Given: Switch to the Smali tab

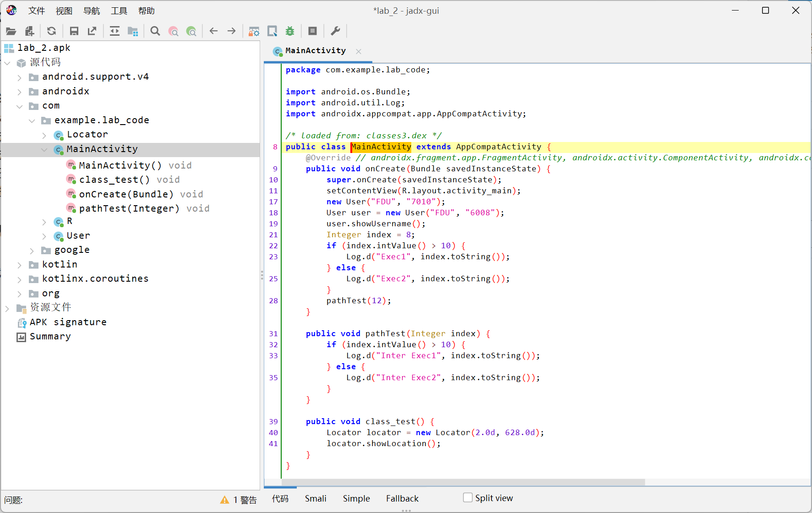Looking at the screenshot, I should (x=316, y=498).
